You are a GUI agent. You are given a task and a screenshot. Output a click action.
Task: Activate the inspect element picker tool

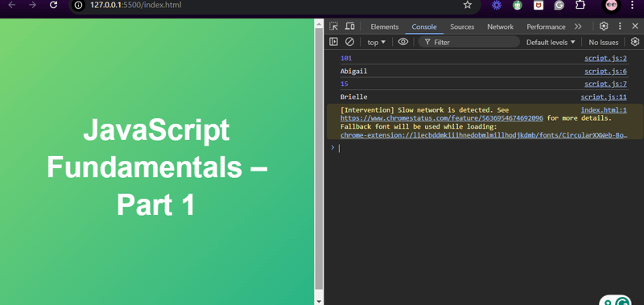click(x=334, y=27)
